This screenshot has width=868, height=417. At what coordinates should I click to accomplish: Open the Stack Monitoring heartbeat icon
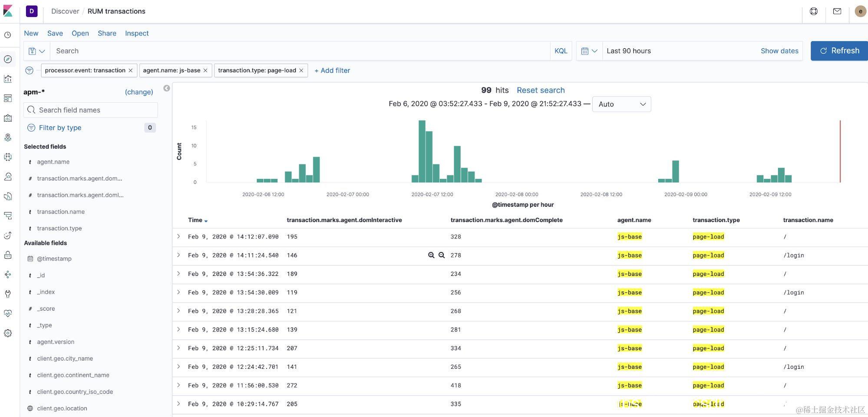tap(8, 314)
